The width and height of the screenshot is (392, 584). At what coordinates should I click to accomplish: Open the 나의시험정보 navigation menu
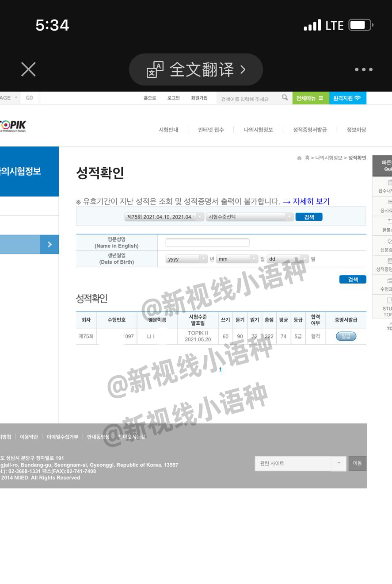click(259, 130)
